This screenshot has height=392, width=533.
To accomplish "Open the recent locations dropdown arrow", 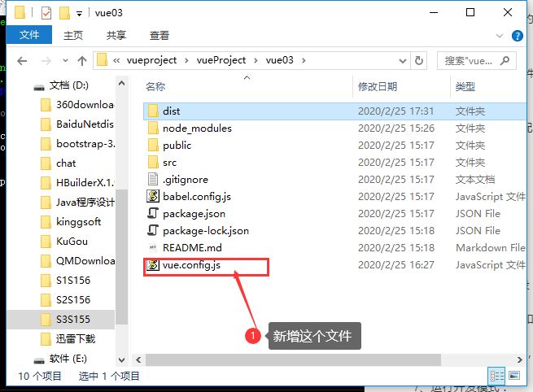I will tap(65, 61).
